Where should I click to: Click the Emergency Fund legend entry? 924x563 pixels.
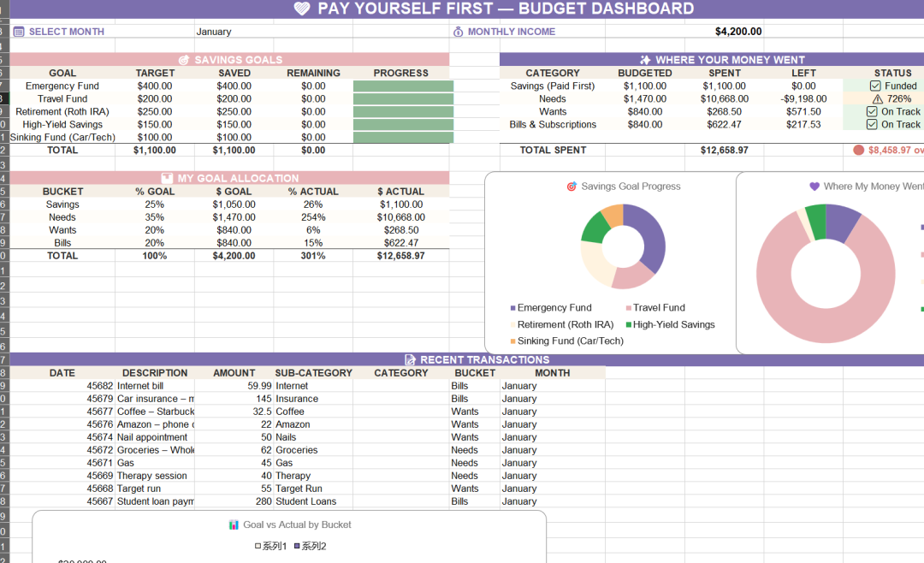tap(554, 308)
